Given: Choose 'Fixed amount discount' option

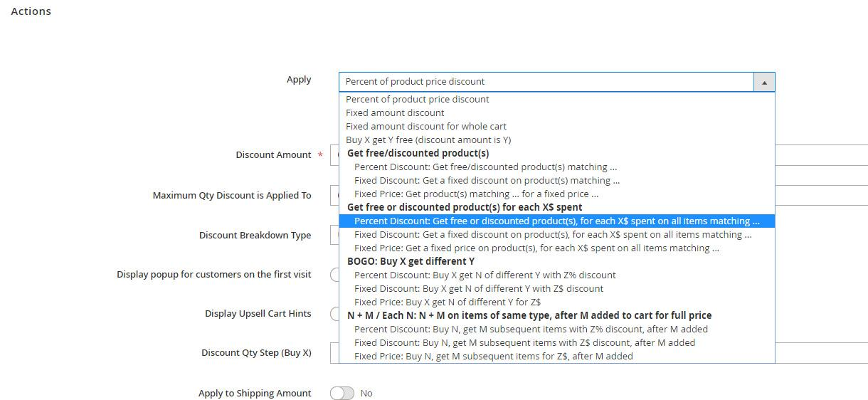Looking at the screenshot, I should 556,112.
